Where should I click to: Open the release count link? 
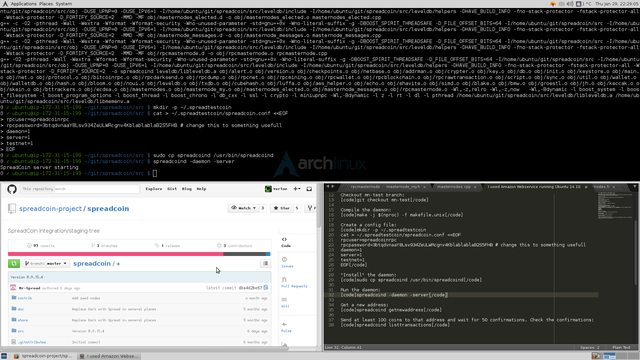click(x=167, y=246)
